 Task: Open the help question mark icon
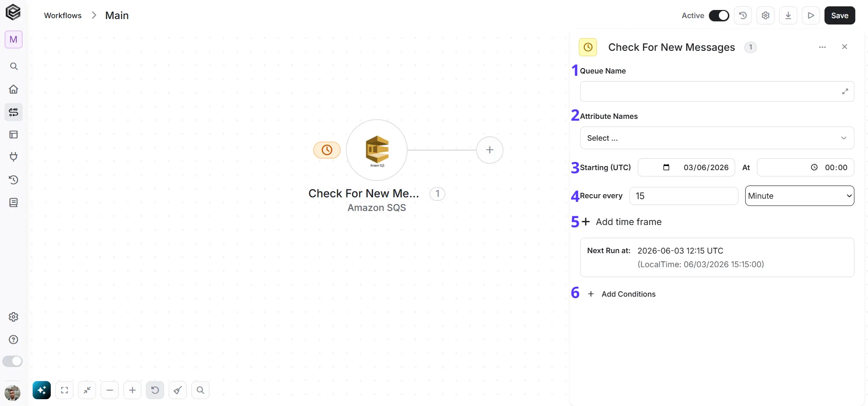(x=14, y=339)
